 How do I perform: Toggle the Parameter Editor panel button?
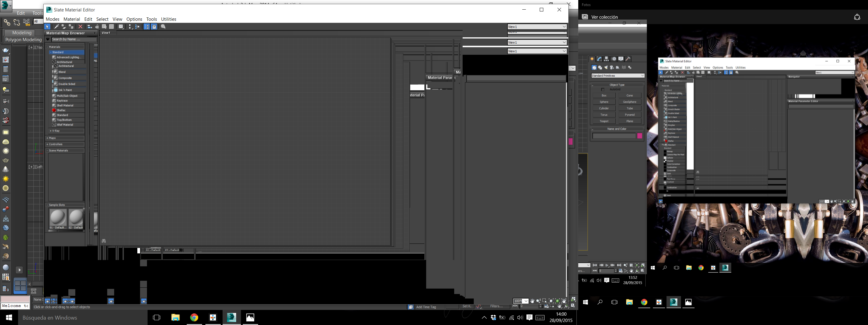click(154, 26)
